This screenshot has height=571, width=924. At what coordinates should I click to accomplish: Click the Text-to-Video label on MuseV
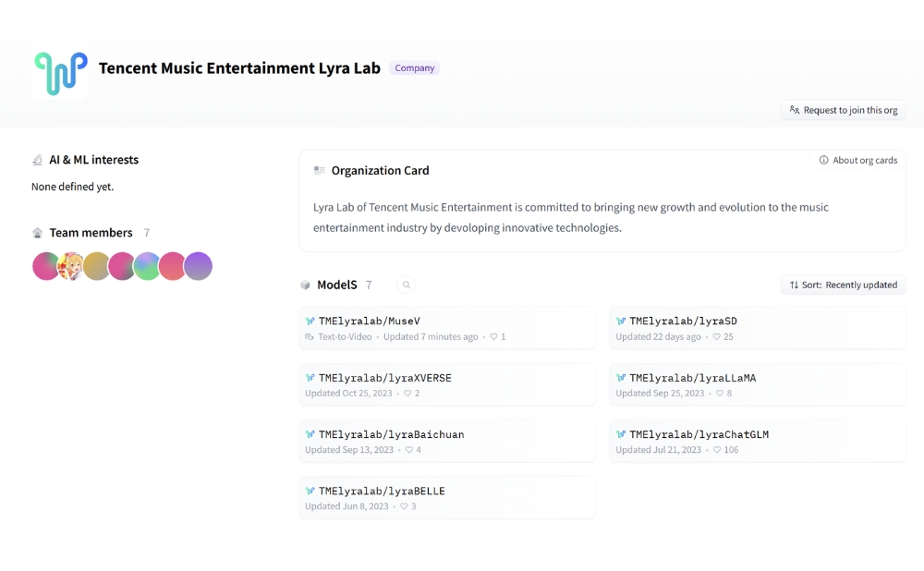pyautogui.click(x=345, y=337)
